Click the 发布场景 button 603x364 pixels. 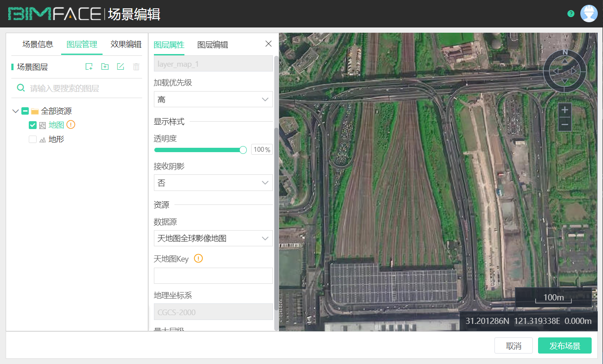pyautogui.click(x=565, y=345)
